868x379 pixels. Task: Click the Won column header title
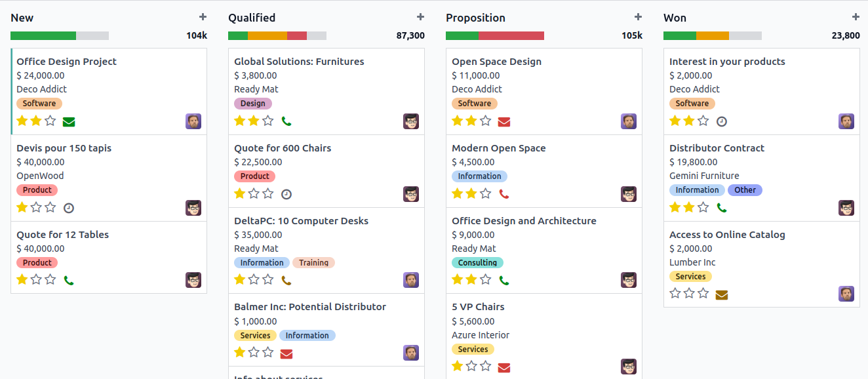[x=675, y=18]
